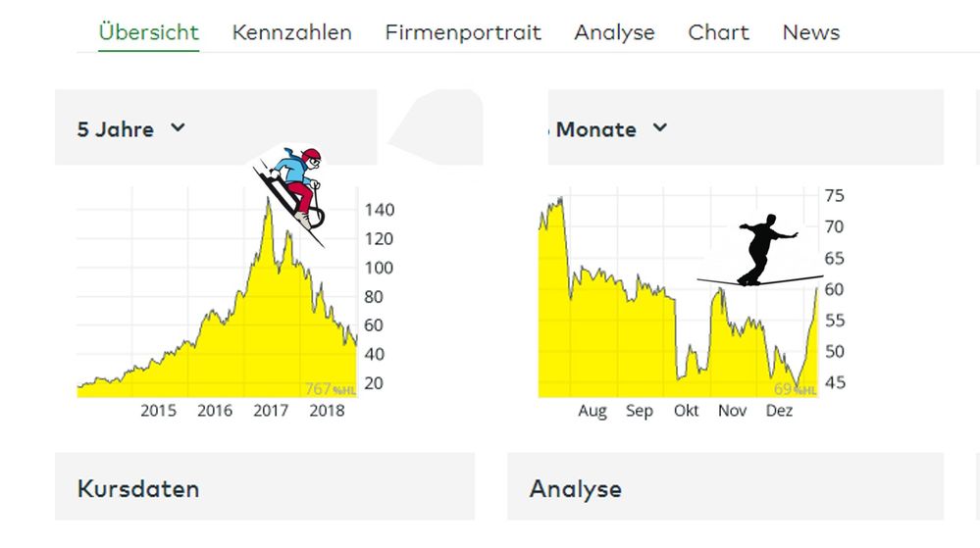Click the Analyse section header below charts
The image size is (980, 548).
(575, 488)
